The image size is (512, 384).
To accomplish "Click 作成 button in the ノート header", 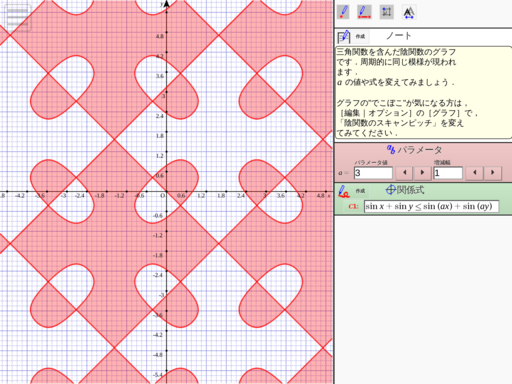I will coord(360,36).
